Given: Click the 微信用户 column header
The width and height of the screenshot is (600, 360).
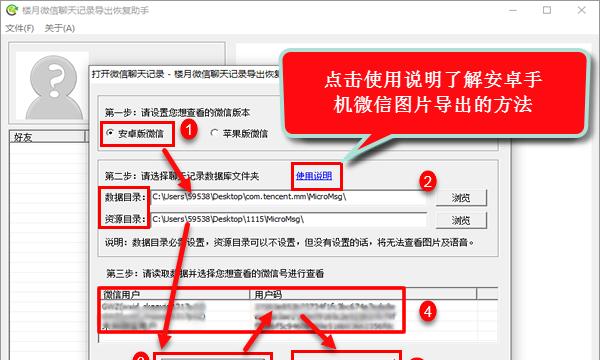Looking at the screenshot, I should (174, 294).
